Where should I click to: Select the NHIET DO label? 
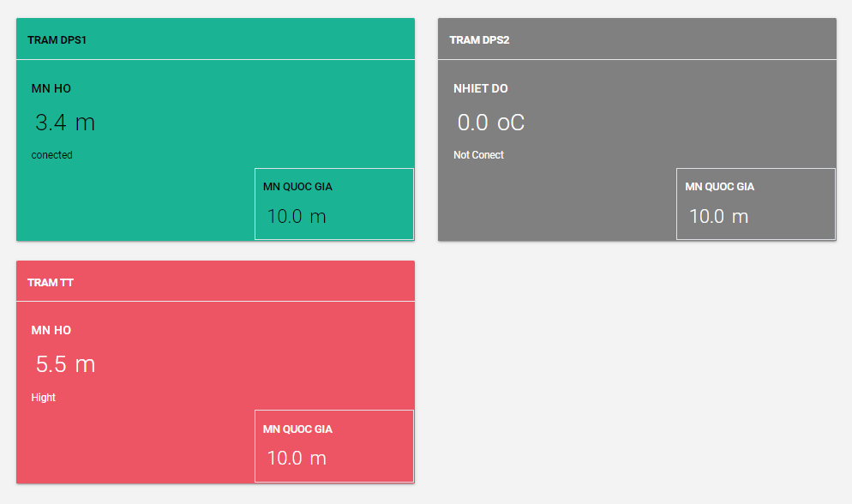click(480, 88)
